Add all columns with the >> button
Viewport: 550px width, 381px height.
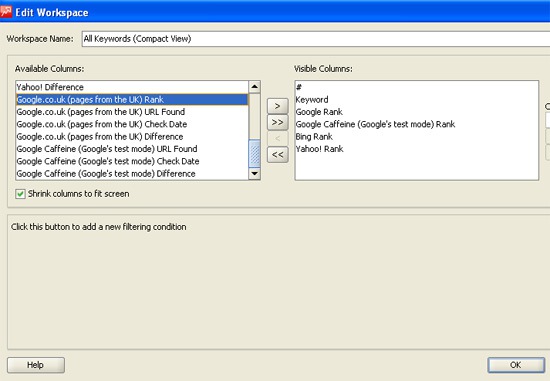(x=277, y=122)
